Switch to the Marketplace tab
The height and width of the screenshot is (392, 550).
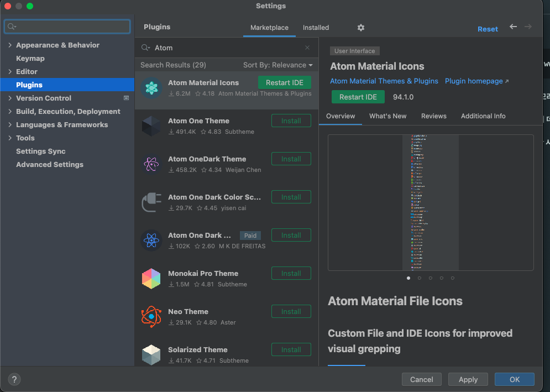click(269, 28)
